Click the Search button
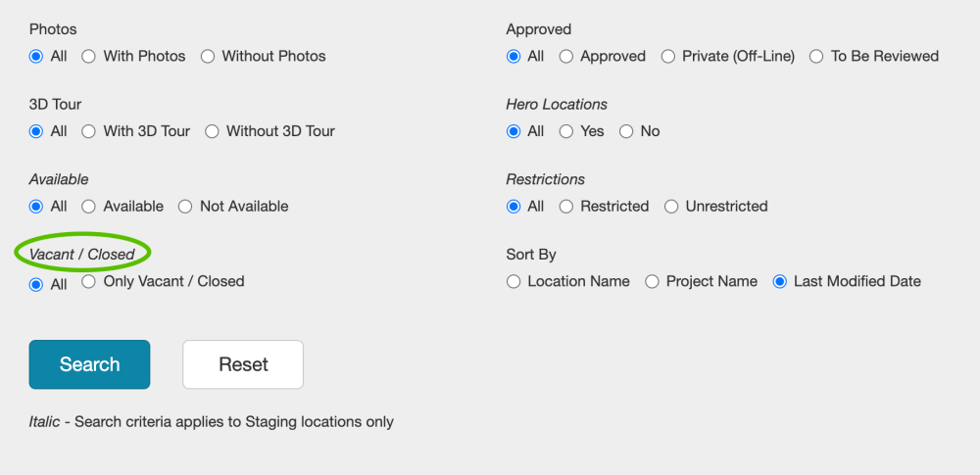 click(89, 364)
